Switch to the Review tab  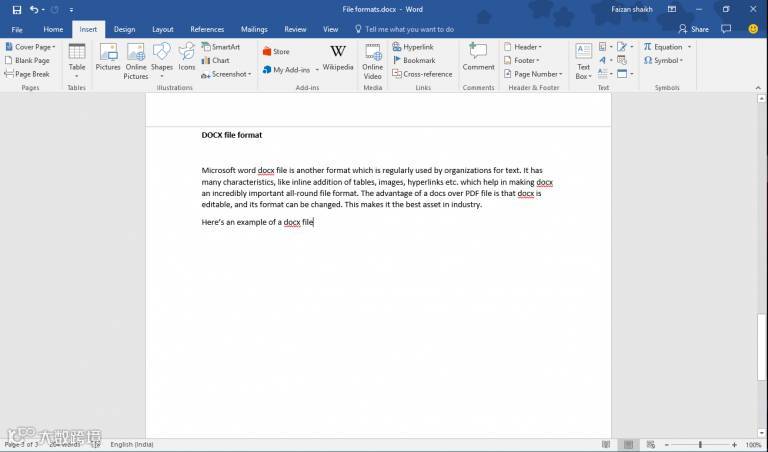click(x=295, y=29)
